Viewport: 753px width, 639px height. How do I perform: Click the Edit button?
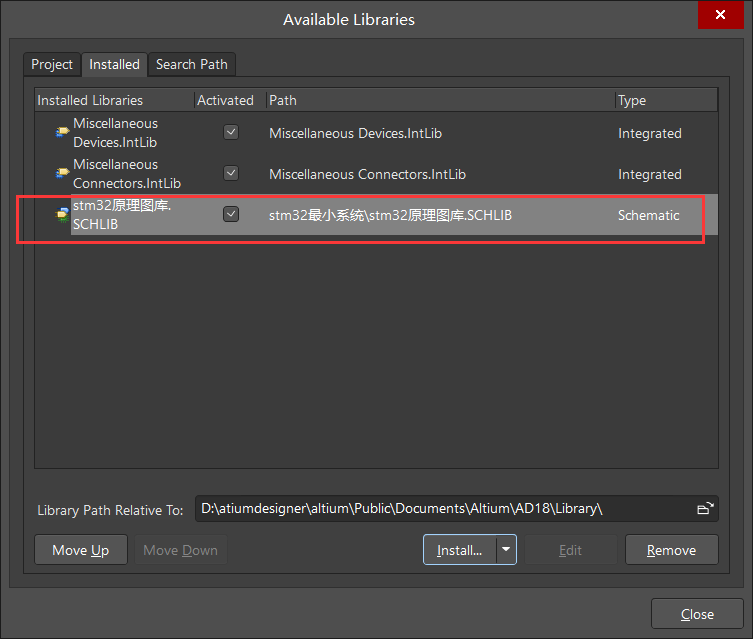point(571,550)
